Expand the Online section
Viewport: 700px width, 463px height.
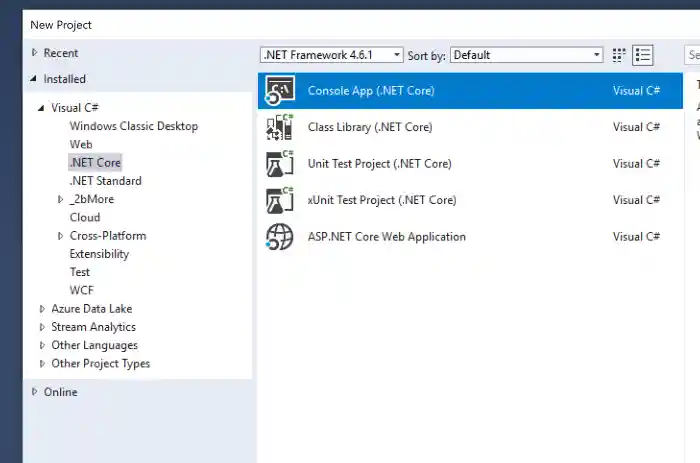pos(35,392)
